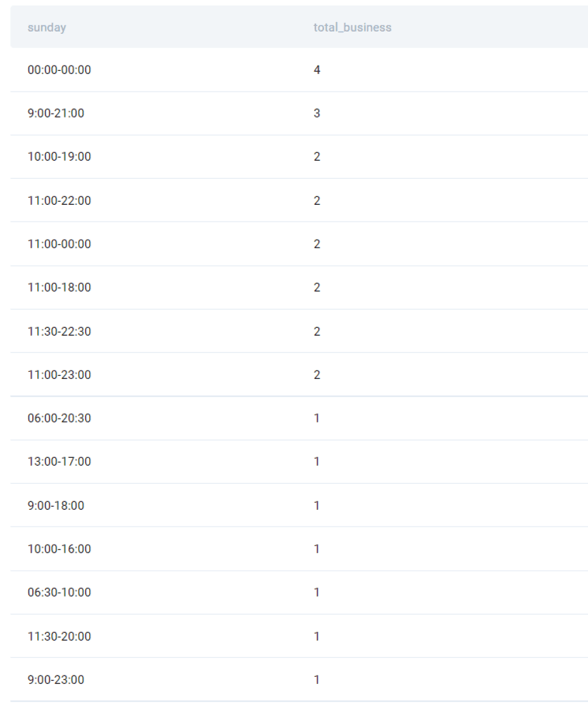Select the 10:00-19:00 row cell
This screenshot has height=710, width=588.
59,157
